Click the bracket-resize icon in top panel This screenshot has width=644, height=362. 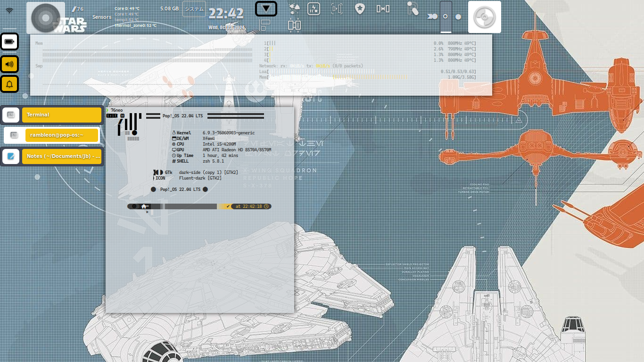(336, 8)
